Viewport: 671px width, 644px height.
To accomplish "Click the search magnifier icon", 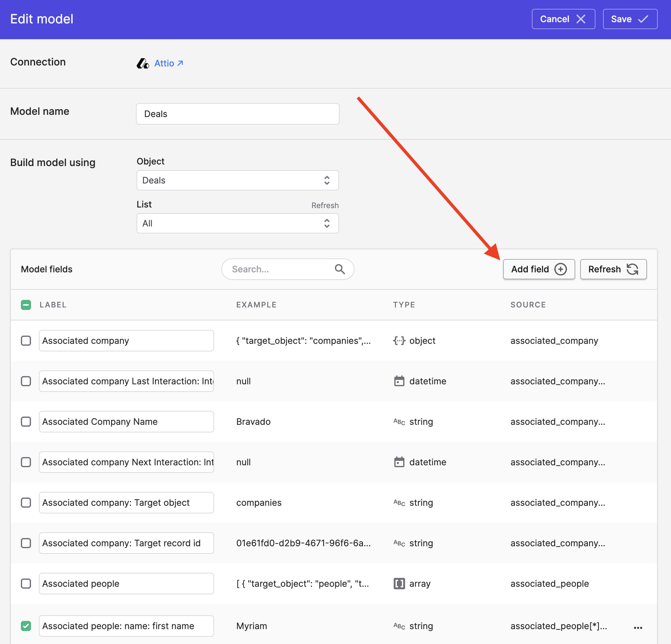I will click(x=340, y=269).
